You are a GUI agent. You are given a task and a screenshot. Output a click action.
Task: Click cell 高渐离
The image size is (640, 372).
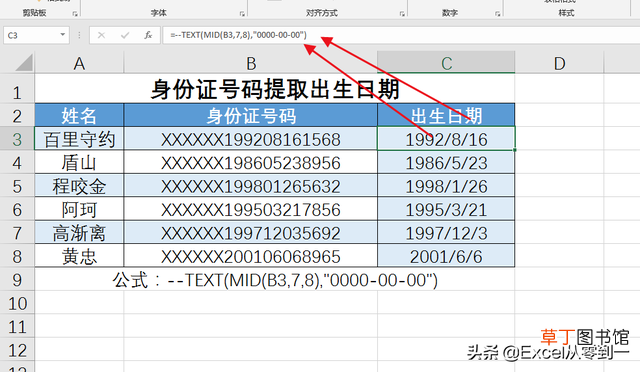[79, 233]
